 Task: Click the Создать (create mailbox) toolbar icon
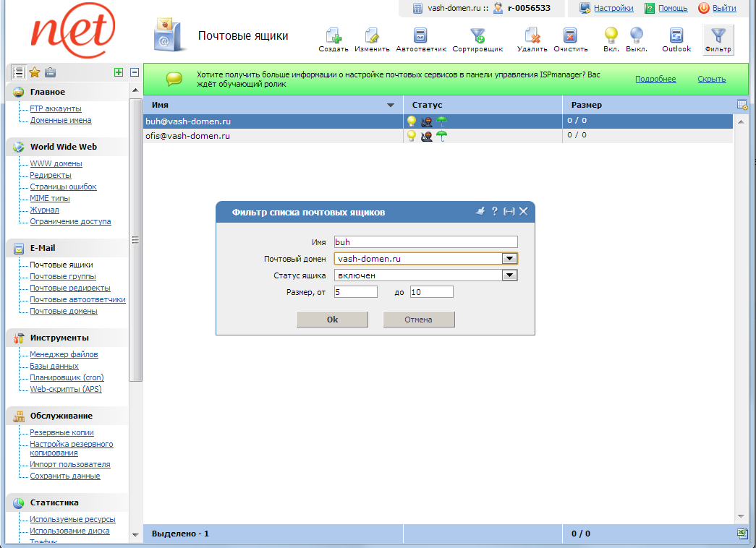pyautogui.click(x=334, y=37)
